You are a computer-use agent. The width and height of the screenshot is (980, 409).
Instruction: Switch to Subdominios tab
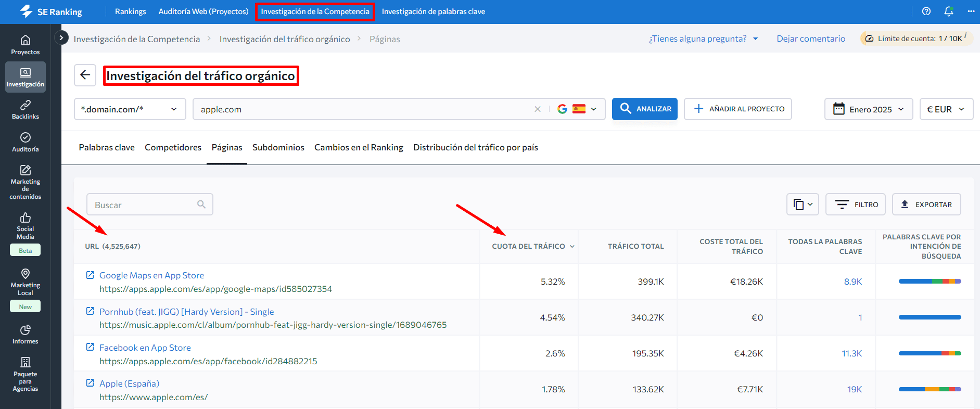[278, 147]
